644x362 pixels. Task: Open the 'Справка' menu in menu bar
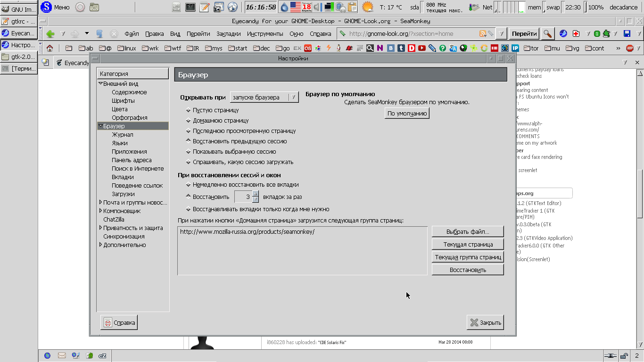321,33
